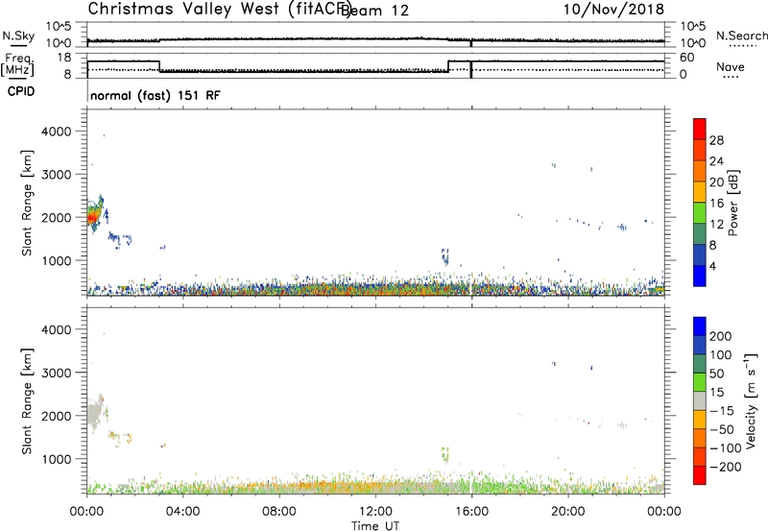
Task: Click the blue scatter cluster near 15:00 in Power panel
Action: click(x=444, y=256)
